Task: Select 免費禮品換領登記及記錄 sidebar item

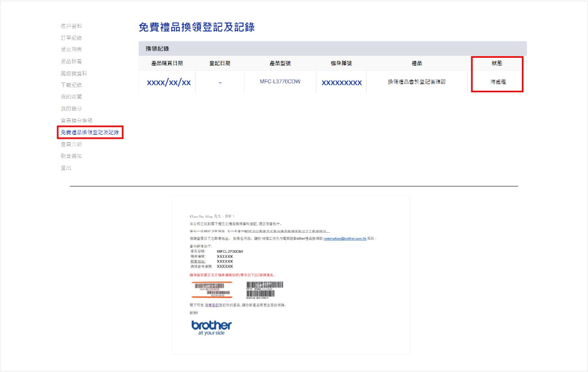Action: [x=90, y=133]
